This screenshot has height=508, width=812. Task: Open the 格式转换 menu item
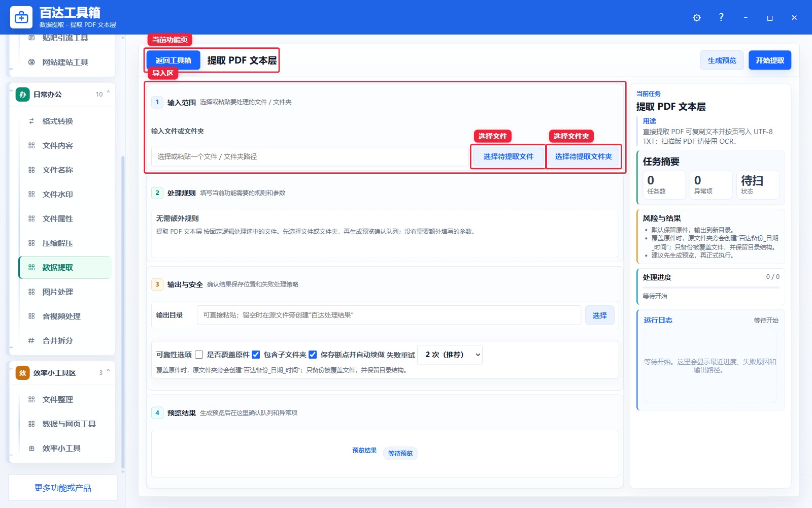click(65, 121)
